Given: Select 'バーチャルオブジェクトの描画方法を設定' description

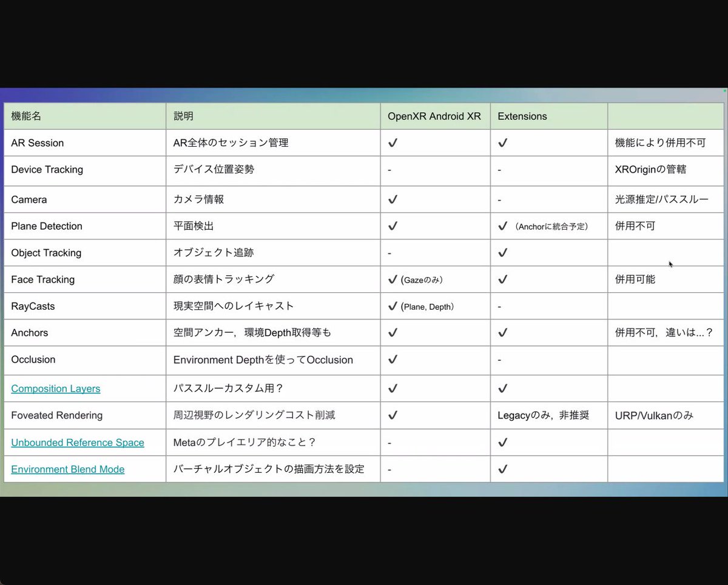Looking at the screenshot, I should tap(269, 469).
